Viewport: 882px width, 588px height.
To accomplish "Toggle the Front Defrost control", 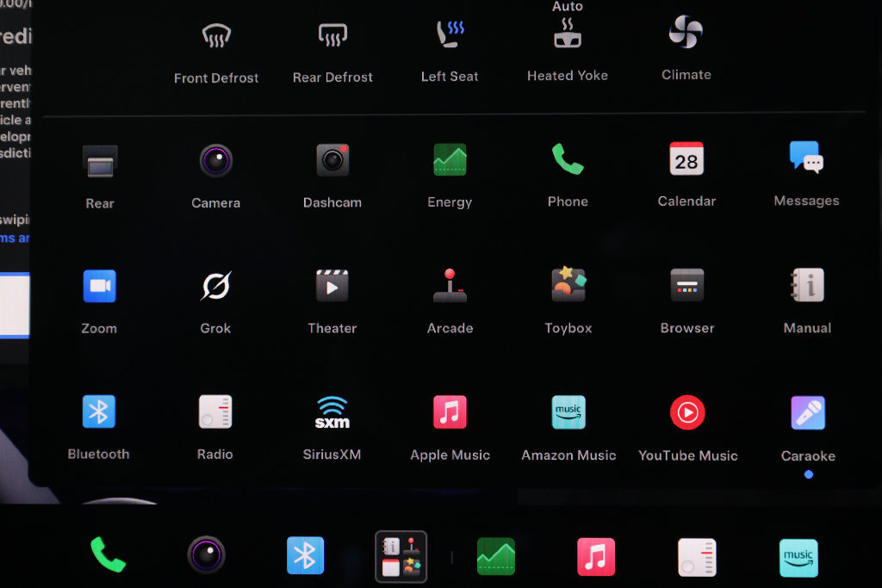I will 216,37.
